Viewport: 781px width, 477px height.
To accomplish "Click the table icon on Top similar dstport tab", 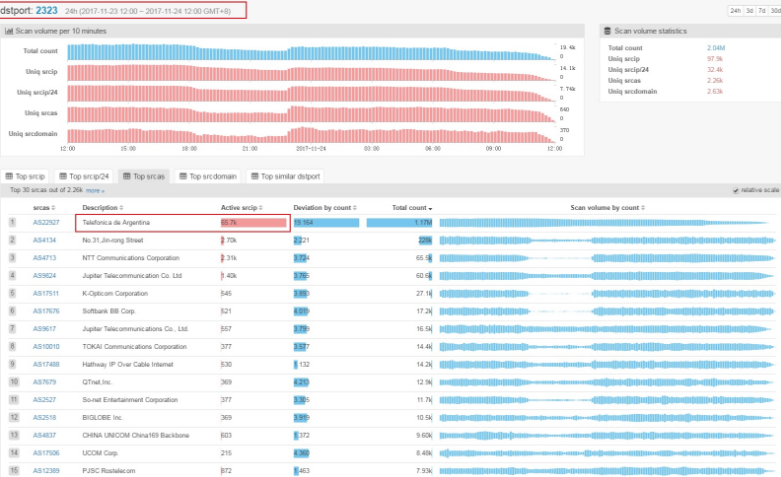I will pyautogui.click(x=253, y=176).
